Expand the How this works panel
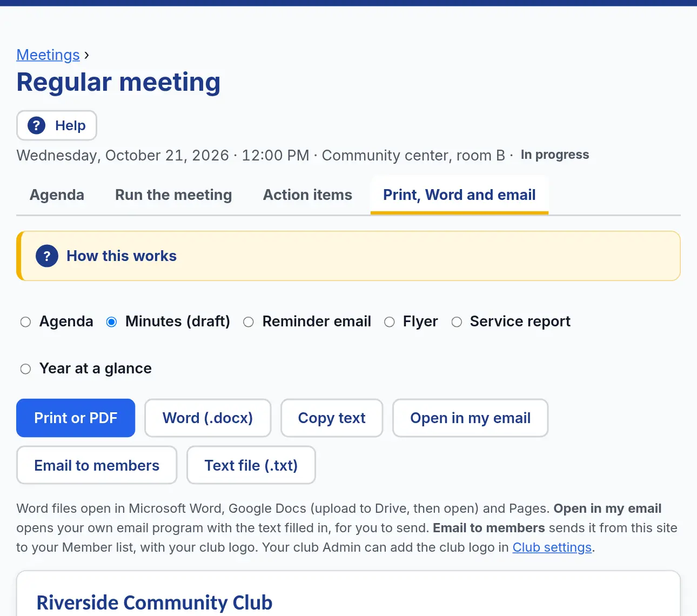The height and width of the screenshot is (616, 697). point(348,256)
